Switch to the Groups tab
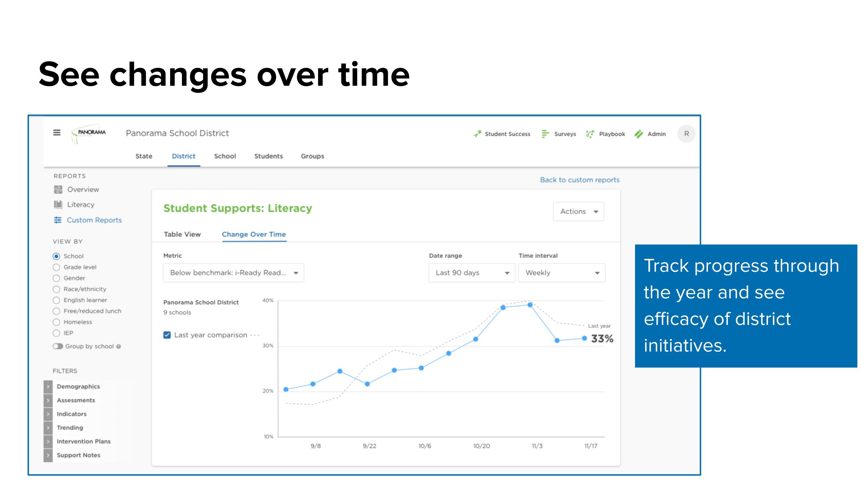868x489 pixels. coord(312,156)
